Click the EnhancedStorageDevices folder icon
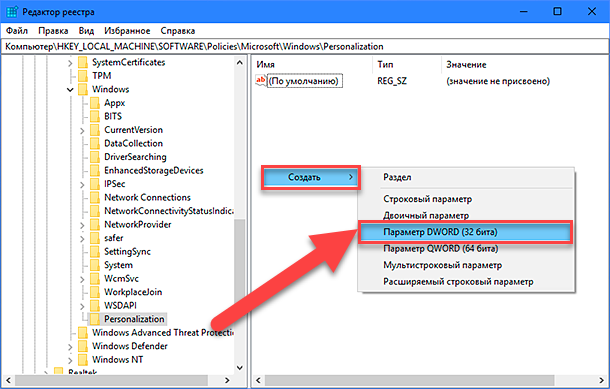 95,170
